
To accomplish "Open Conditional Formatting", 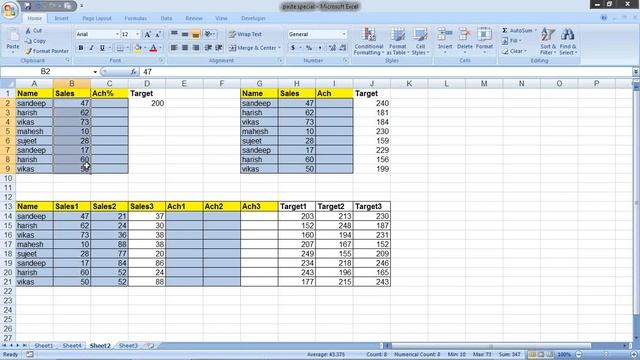I will point(369,41).
